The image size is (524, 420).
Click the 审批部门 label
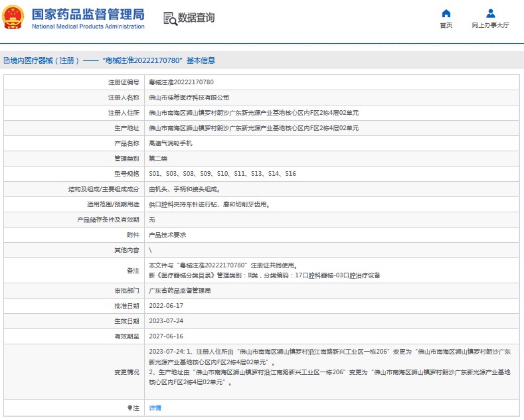point(127,291)
